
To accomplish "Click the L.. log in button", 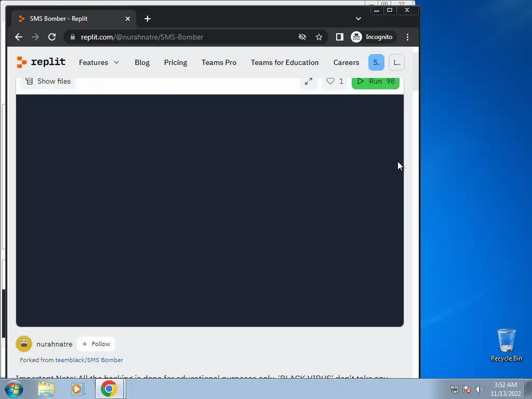I will 396,62.
